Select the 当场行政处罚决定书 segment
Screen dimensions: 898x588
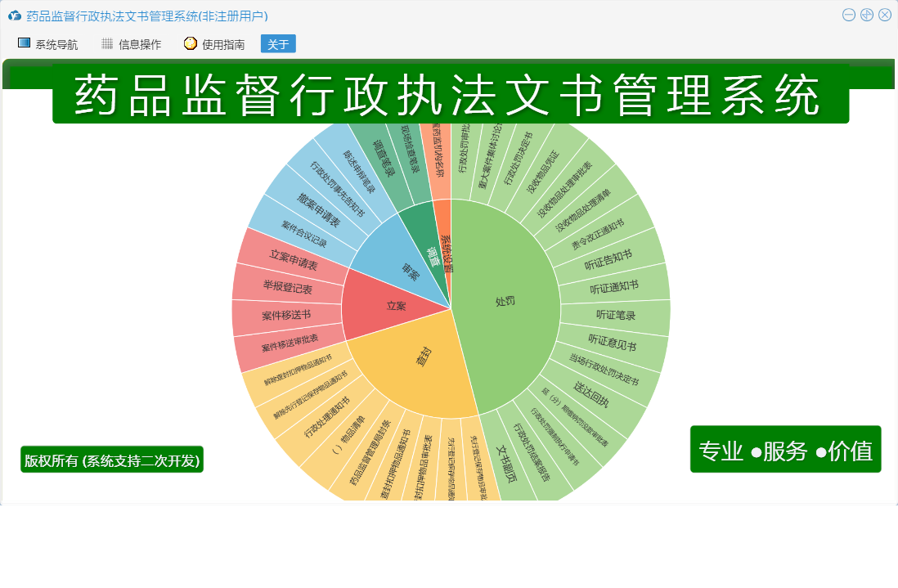604,370
